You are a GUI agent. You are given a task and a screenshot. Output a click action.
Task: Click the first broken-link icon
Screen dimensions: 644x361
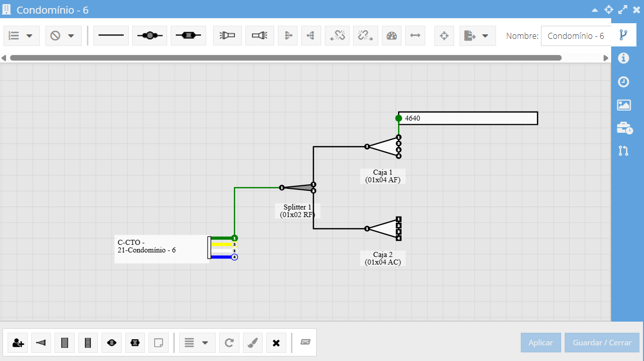point(337,36)
